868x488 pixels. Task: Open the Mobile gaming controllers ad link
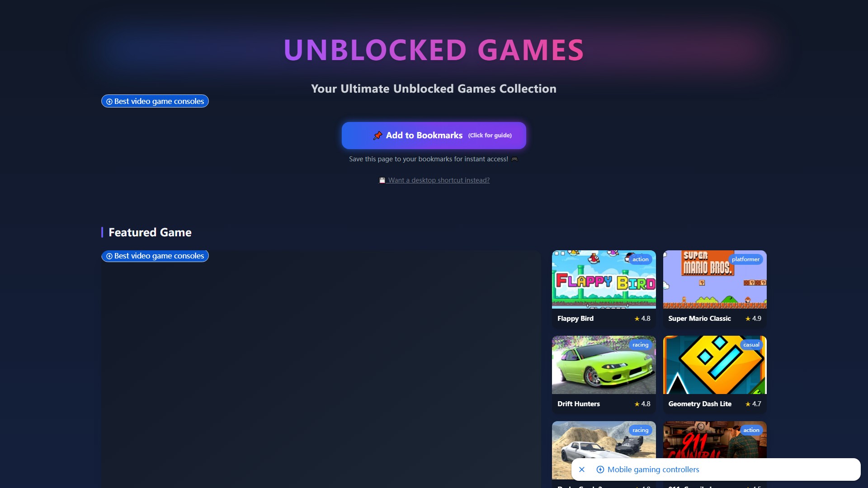coord(653,469)
